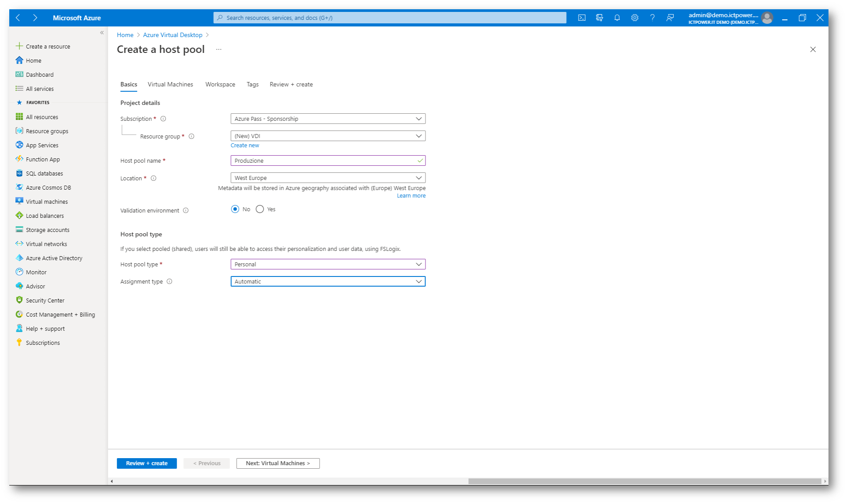Switch to the Virtual Machines tab

coord(170,84)
